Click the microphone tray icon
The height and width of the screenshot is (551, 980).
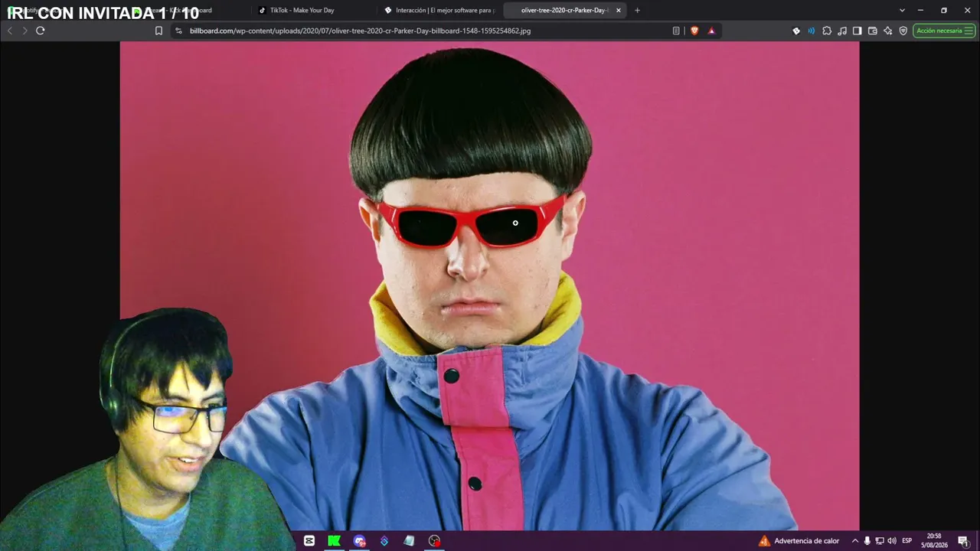click(x=867, y=541)
